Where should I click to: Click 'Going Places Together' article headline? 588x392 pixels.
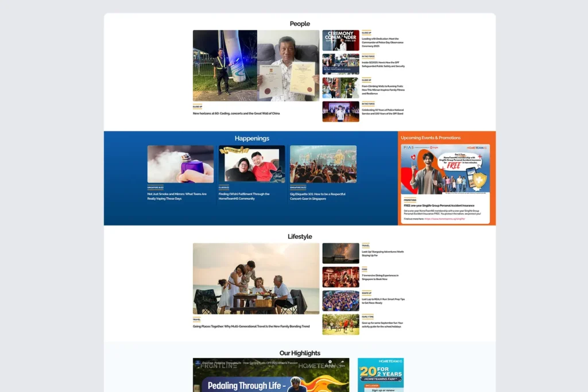(x=251, y=327)
